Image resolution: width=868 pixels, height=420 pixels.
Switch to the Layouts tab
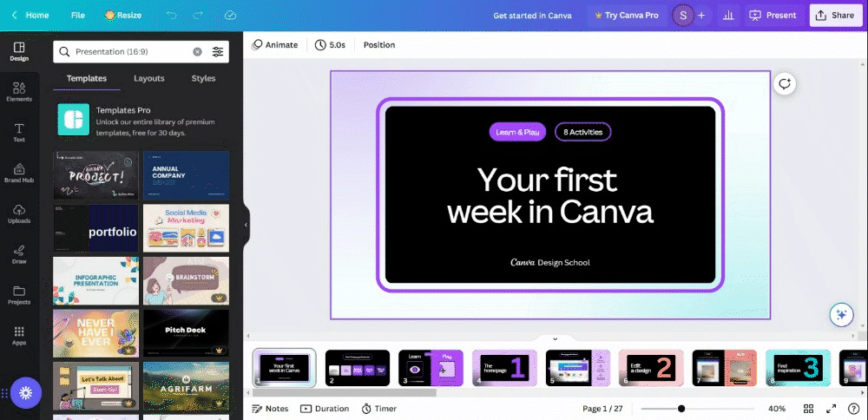(149, 78)
